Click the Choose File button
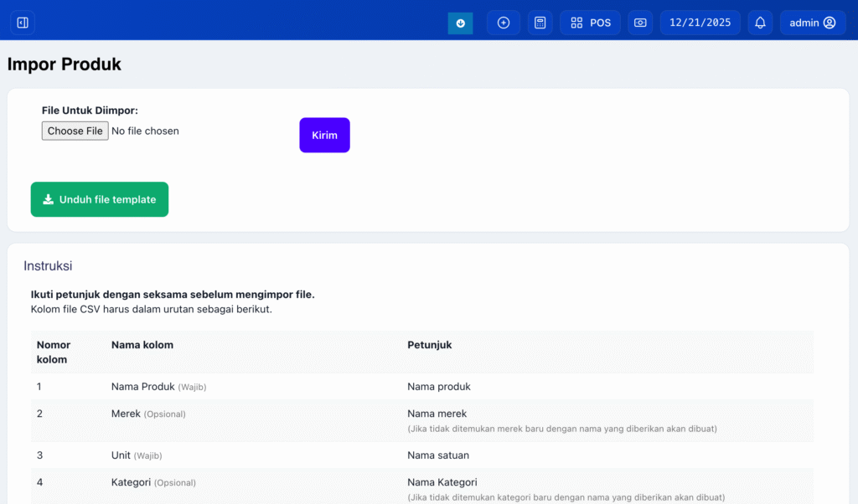 [x=75, y=131]
